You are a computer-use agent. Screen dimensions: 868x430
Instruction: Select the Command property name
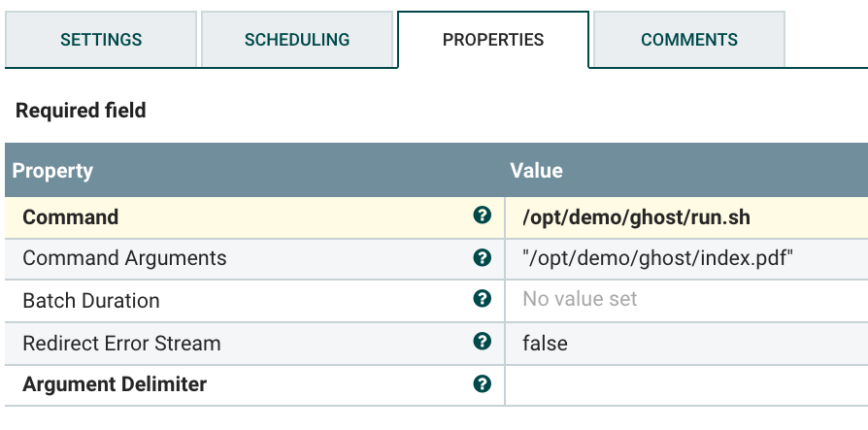pos(71,216)
